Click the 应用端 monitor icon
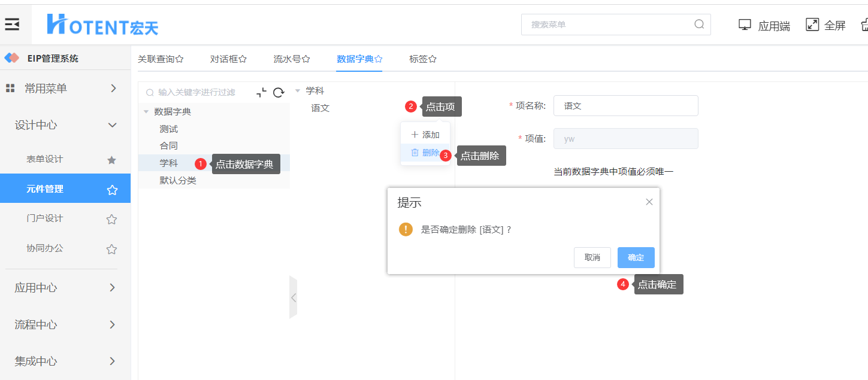Screen dimensions: 868x380 tap(745, 25)
